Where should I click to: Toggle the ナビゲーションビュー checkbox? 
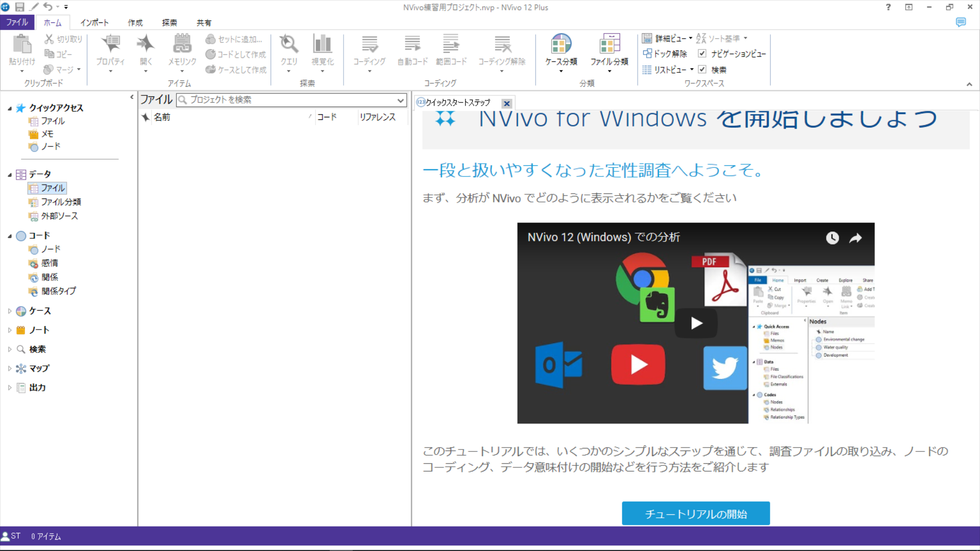click(x=702, y=54)
